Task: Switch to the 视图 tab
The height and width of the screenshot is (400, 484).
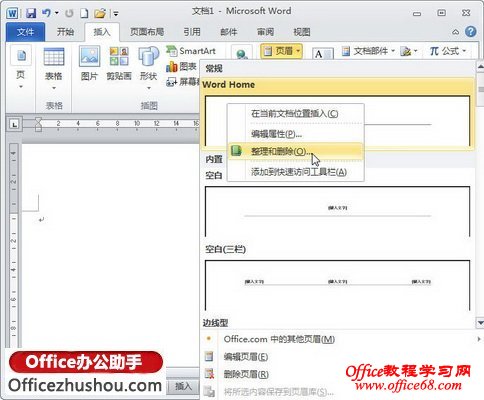Action: tap(302, 32)
